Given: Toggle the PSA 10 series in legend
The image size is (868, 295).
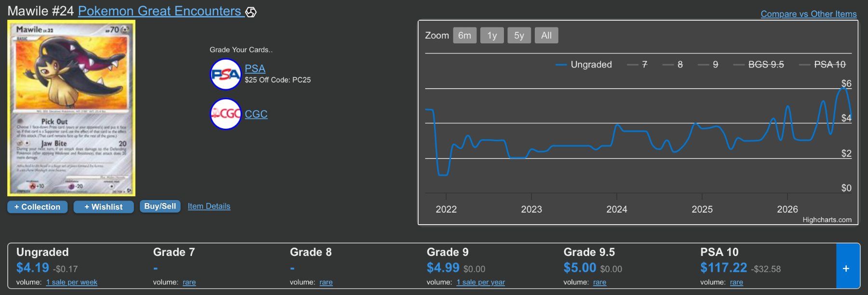Looking at the screenshot, I should (x=822, y=65).
